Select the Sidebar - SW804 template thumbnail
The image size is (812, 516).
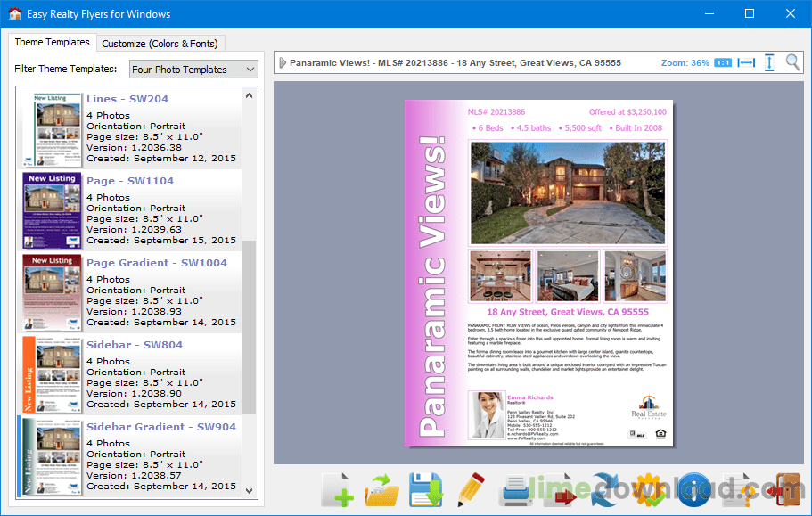point(52,374)
